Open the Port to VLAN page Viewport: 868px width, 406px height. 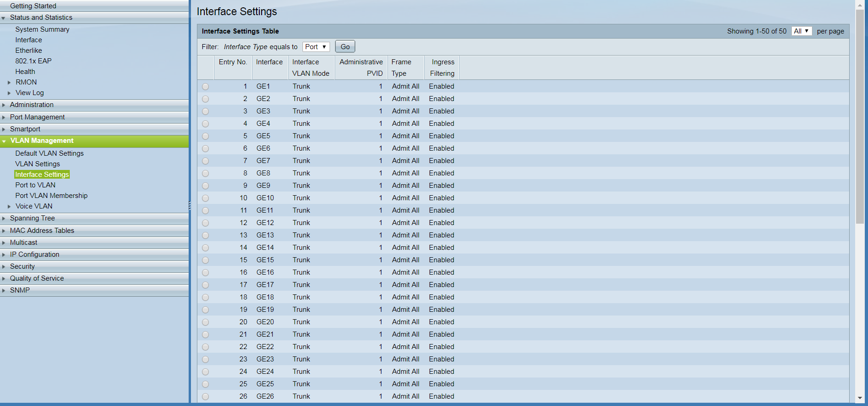35,185
